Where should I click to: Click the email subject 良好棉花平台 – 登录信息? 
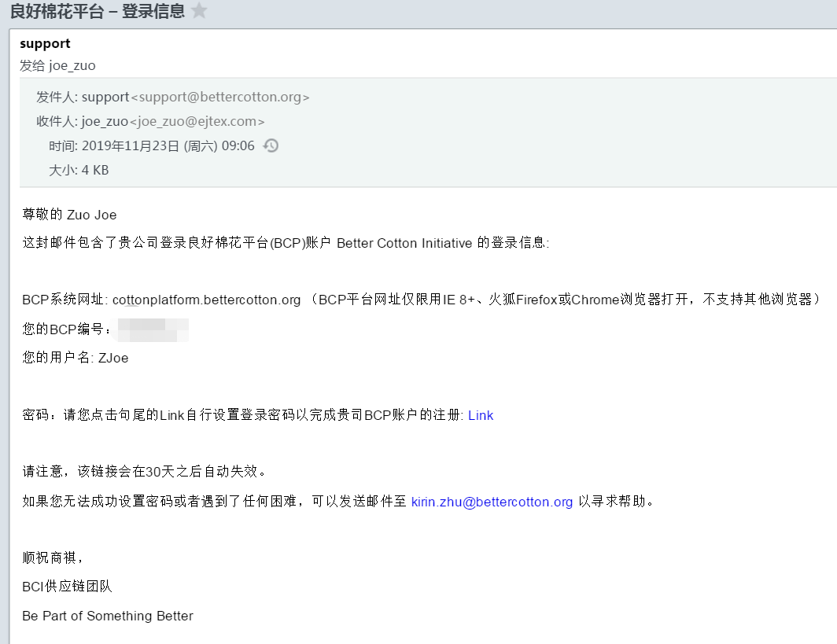(98, 11)
